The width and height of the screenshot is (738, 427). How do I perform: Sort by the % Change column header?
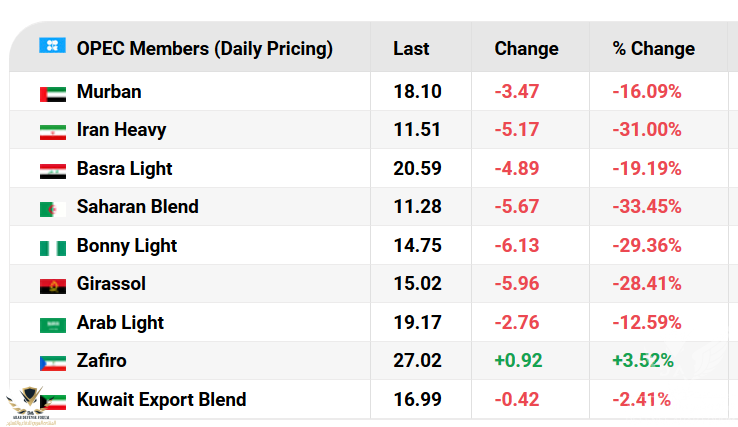tap(653, 48)
